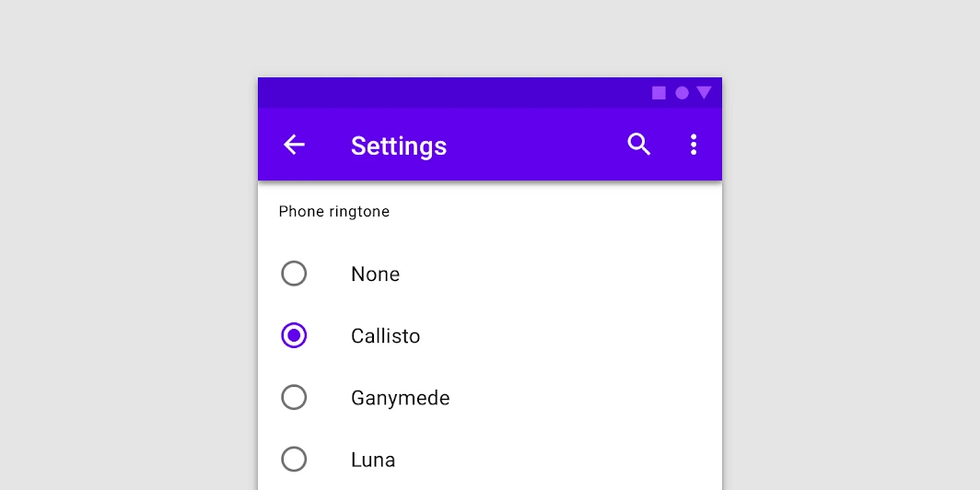Click the triangle icon in the status bar
The height and width of the screenshot is (490, 980).
pos(704,93)
